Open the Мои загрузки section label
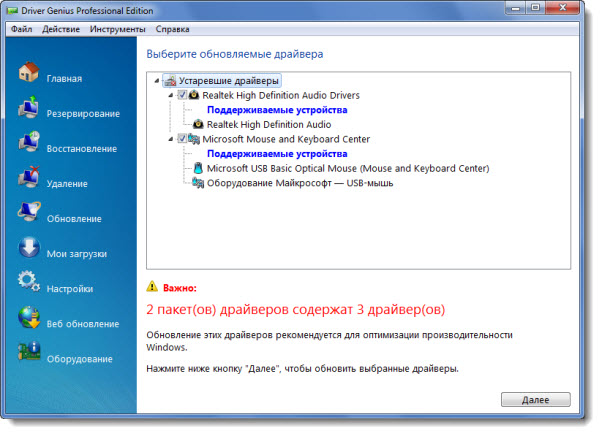 (x=77, y=254)
